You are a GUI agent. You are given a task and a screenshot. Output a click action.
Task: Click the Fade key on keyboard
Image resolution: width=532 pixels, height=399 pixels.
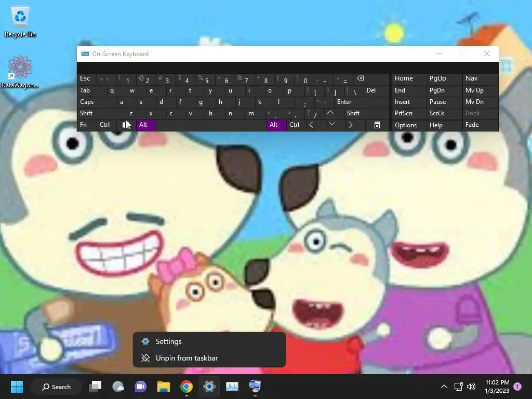481,125
